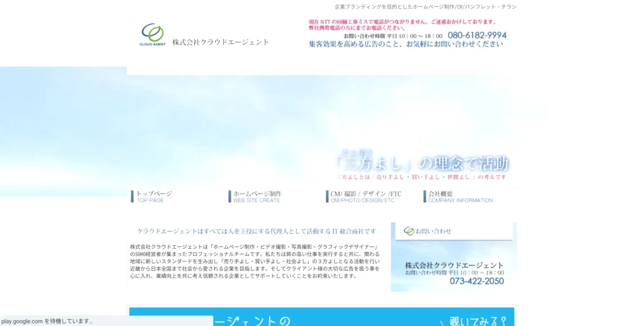Click the 株式会社クラウドエージェント header title
The width and height of the screenshot is (644, 326).
point(221,42)
